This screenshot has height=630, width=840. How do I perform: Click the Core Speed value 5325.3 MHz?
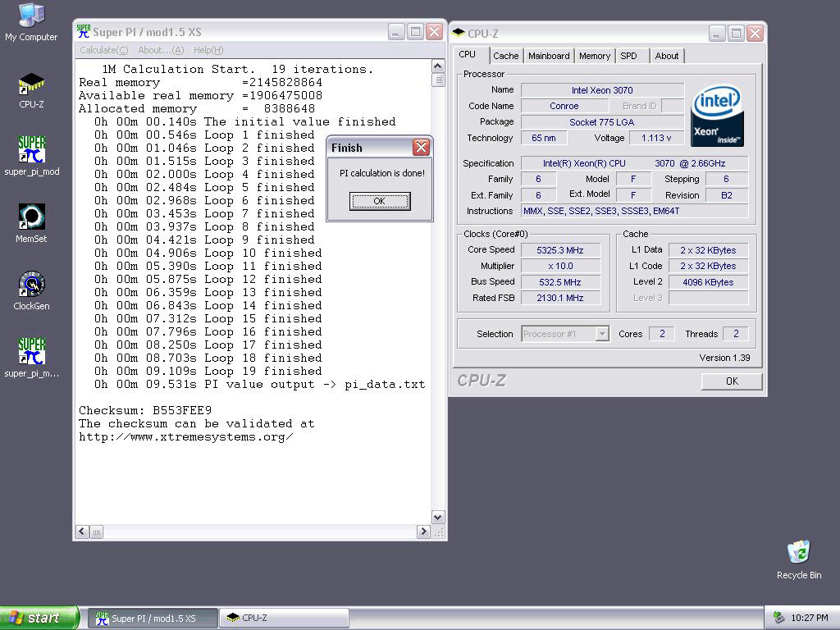[x=560, y=250]
